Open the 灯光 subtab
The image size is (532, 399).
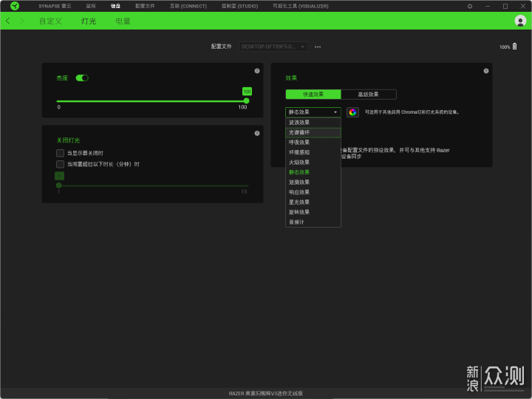tap(89, 21)
